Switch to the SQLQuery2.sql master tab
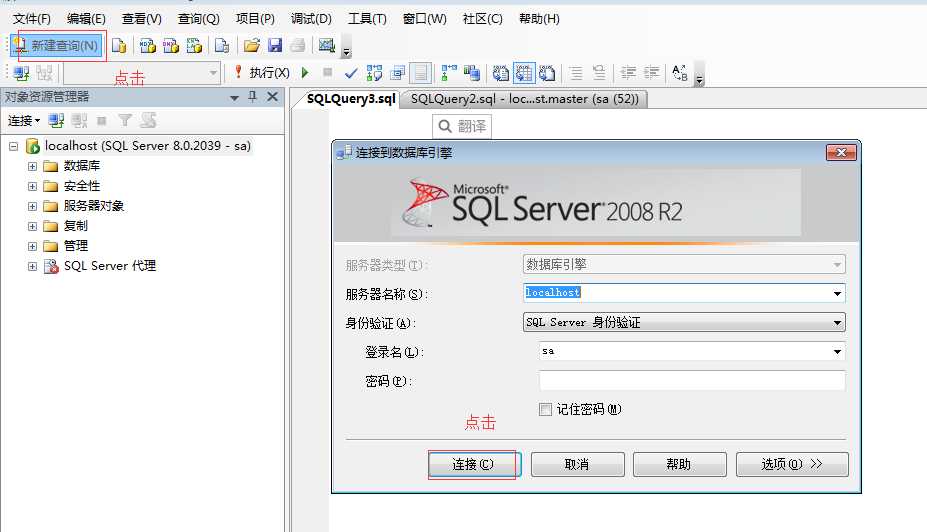The image size is (927, 532). tap(525, 99)
